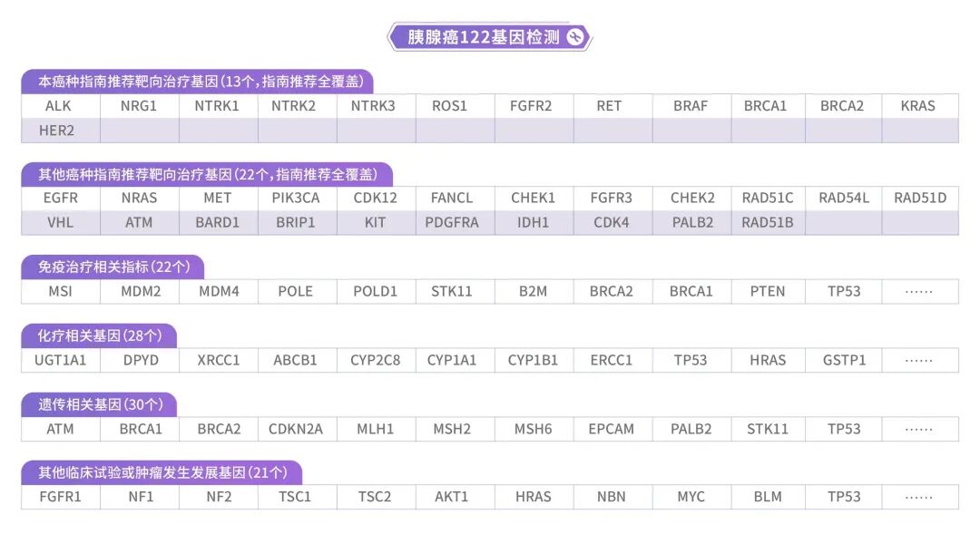Select the MDM2 cell

click(140, 292)
